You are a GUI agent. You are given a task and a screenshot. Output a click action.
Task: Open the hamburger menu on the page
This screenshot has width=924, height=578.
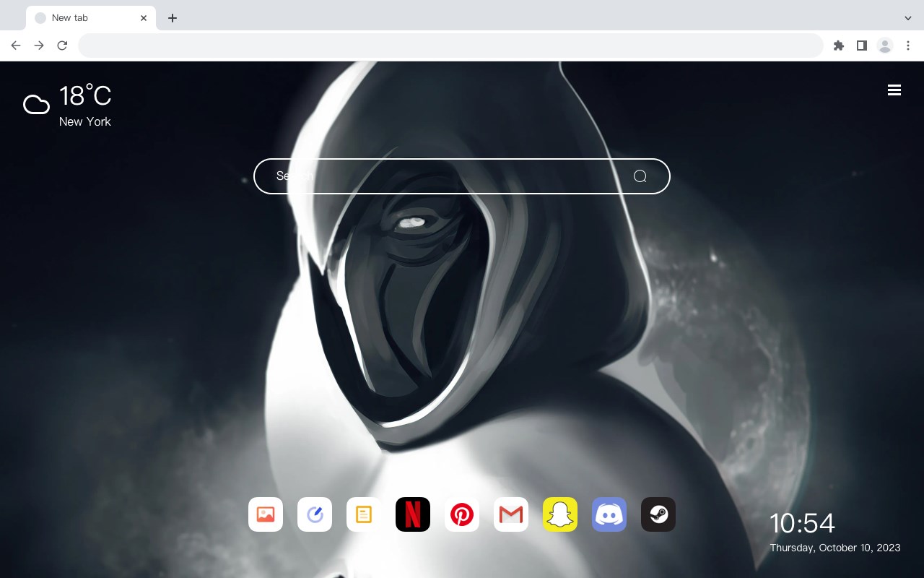pyautogui.click(x=894, y=90)
